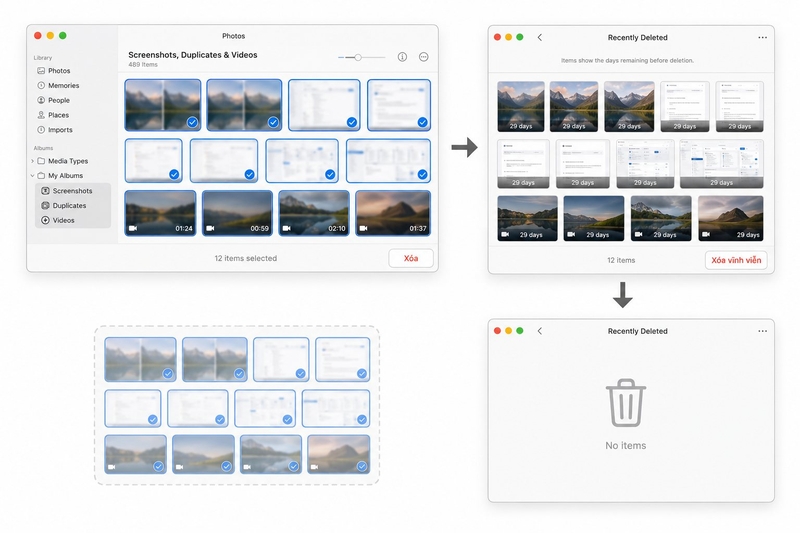Viewport: 800px width, 533px height.
Task: Open the People sidebar item
Action: point(59,100)
